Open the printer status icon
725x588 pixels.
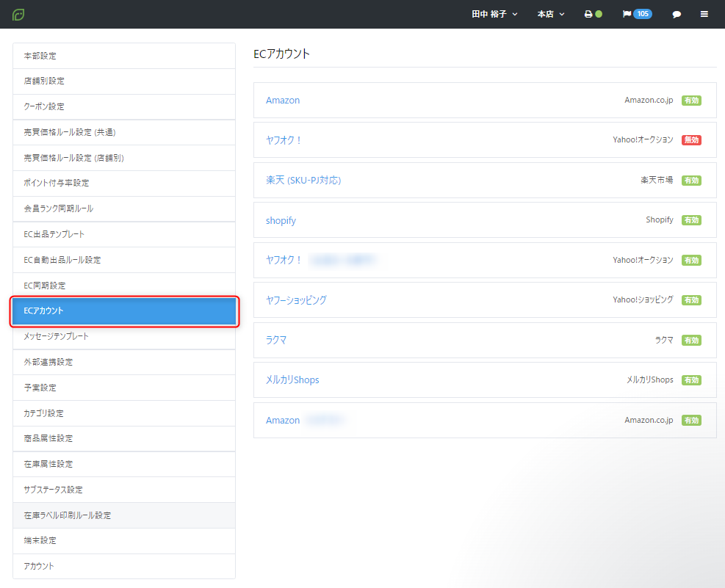pos(593,14)
